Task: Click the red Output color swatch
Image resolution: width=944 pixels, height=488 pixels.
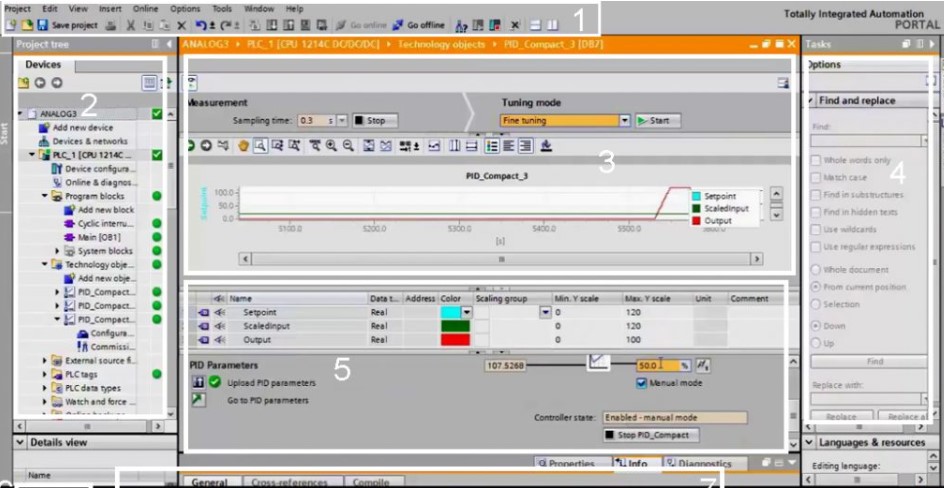Action: (455, 340)
